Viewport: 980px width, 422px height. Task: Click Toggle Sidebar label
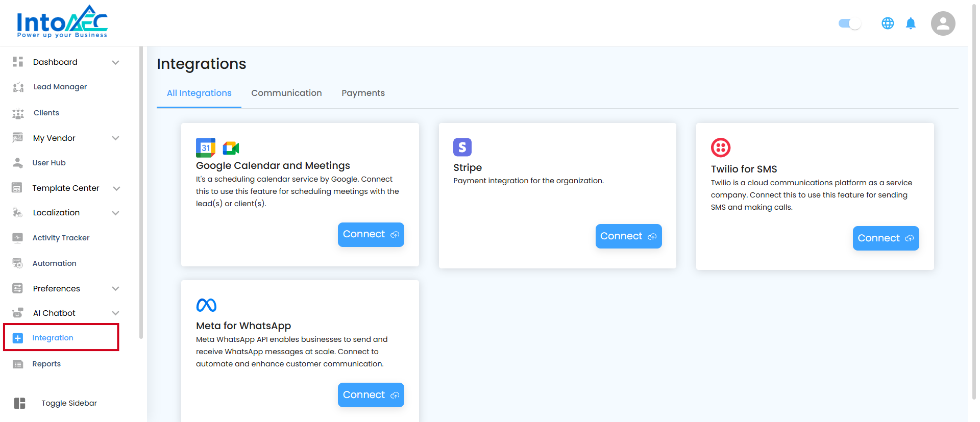pos(69,403)
